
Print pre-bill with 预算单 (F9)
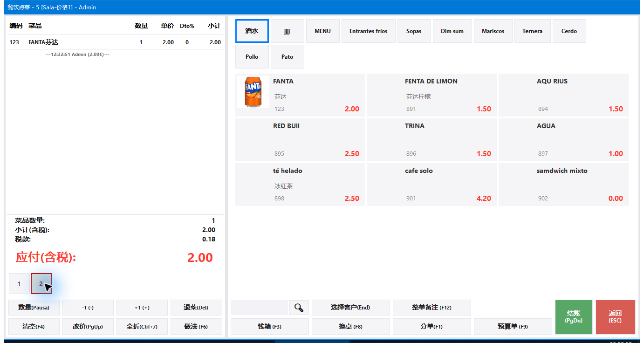(513, 327)
